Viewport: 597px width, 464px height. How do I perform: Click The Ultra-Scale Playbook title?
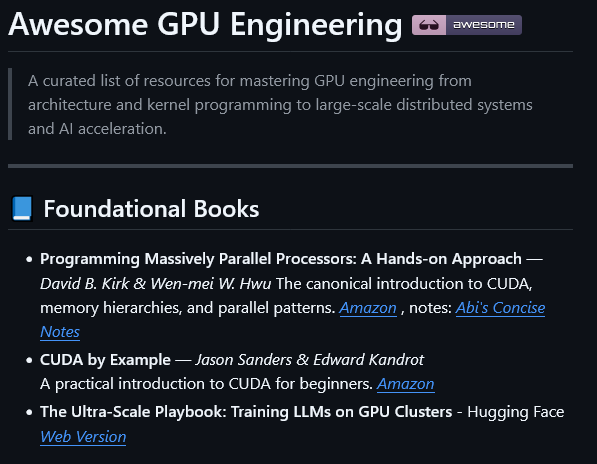pos(246,412)
